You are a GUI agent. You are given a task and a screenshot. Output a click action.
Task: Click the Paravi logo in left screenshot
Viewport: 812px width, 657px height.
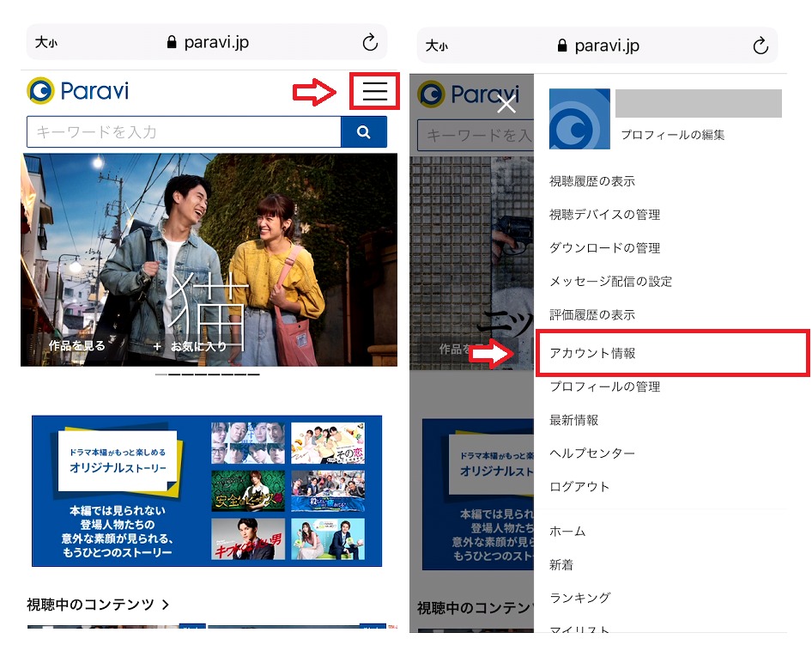[x=77, y=91]
